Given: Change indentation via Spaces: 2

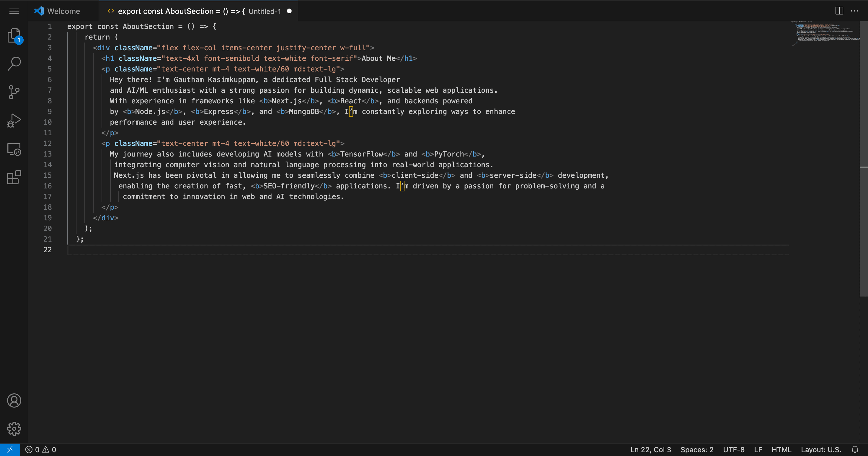Looking at the screenshot, I should point(697,450).
